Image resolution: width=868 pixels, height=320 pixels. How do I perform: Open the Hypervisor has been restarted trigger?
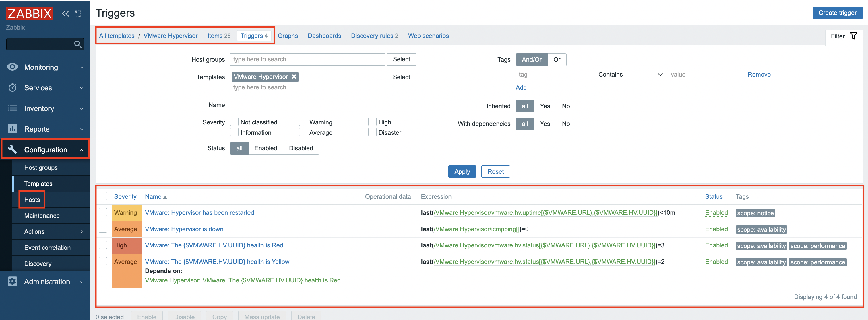click(x=199, y=213)
